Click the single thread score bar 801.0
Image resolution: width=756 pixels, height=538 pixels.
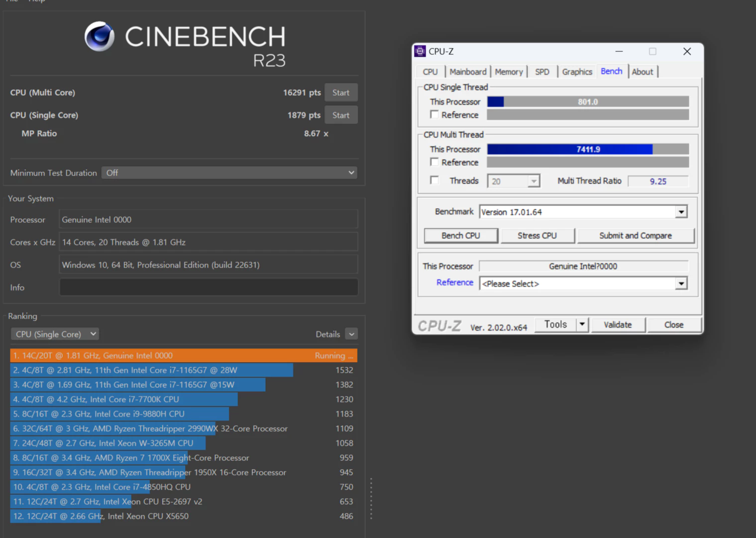pyautogui.click(x=588, y=102)
